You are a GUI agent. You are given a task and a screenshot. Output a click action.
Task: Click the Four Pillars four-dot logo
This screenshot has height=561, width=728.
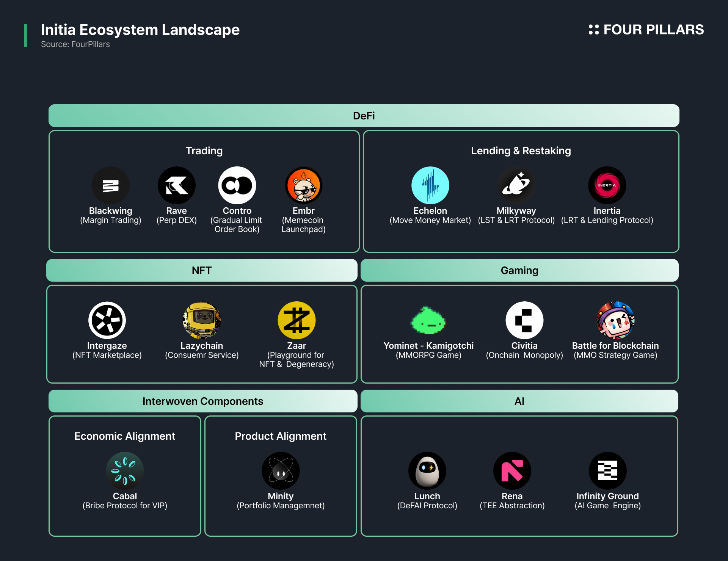click(x=594, y=30)
